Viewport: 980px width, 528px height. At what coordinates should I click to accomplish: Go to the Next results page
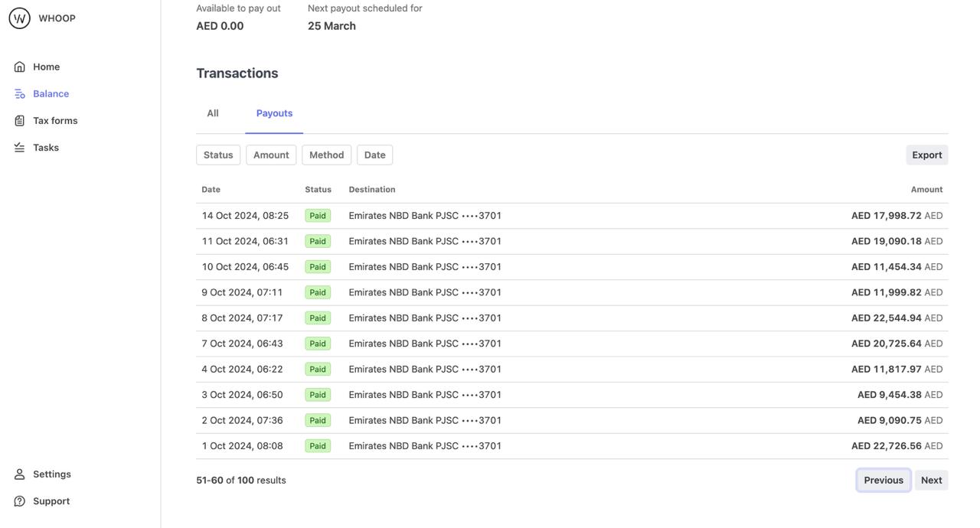pos(931,481)
